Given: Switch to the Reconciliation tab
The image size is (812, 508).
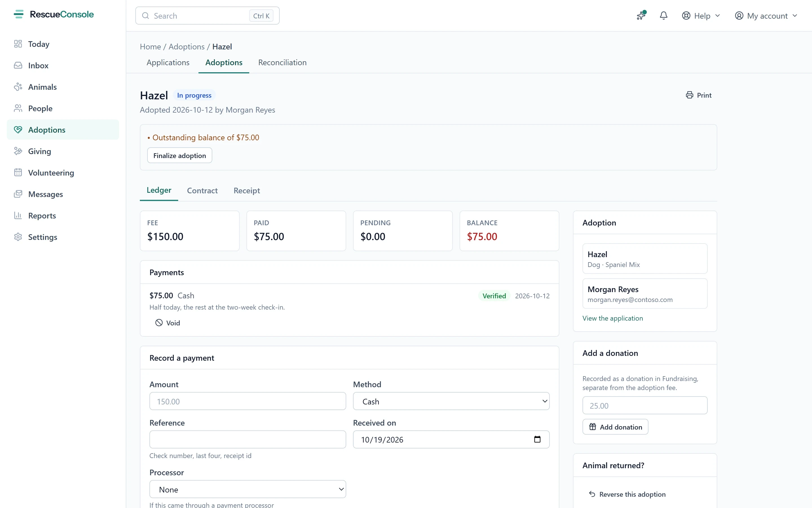Looking at the screenshot, I should [x=282, y=62].
